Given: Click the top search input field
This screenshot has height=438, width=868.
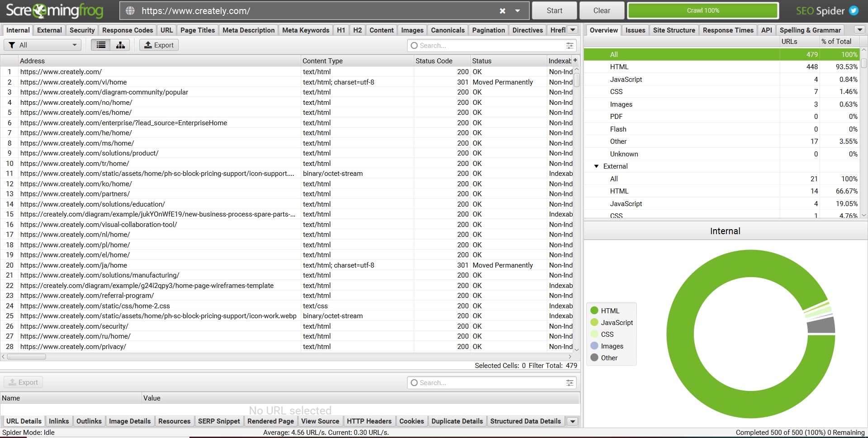Looking at the screenshot, I should (491, 46).
